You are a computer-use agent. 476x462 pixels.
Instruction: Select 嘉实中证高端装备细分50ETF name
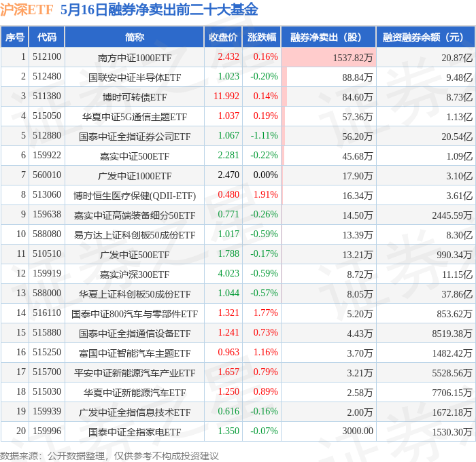pyautogui.click(x=135, y=215)
